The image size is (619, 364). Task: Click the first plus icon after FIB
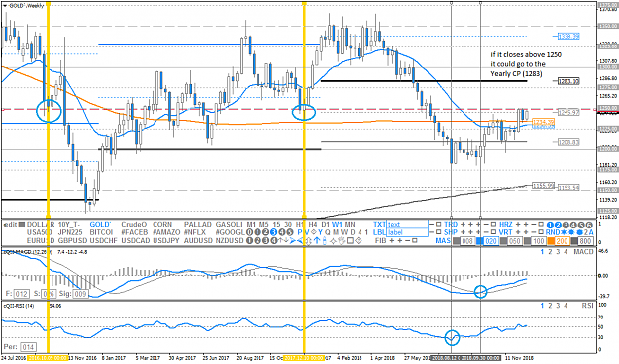pos(392,241)
